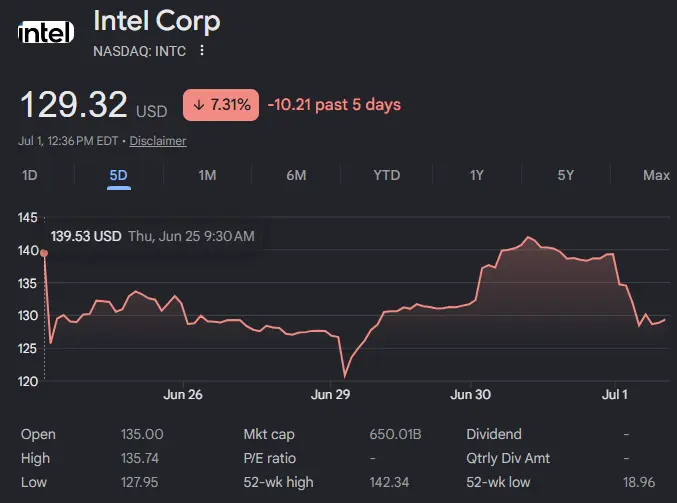
Task: Click the Mkt cap value 650.01B
Action: tap(395, 434)
